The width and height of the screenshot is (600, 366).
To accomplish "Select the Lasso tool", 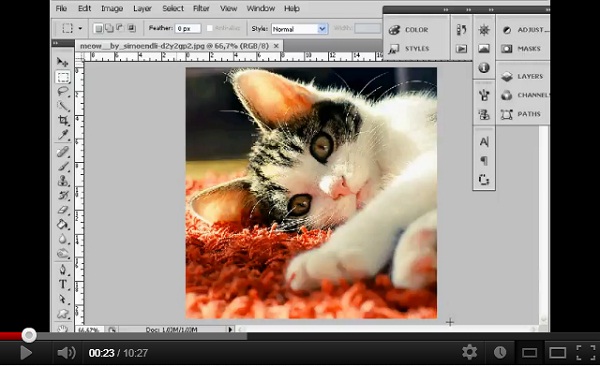I will click(x=63, y=91).
